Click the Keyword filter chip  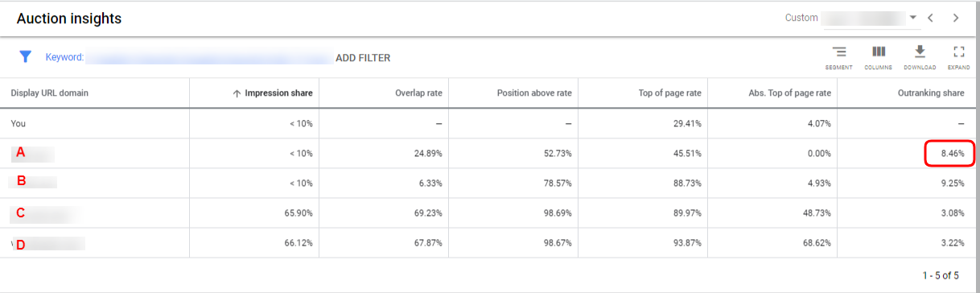[188, 58]
